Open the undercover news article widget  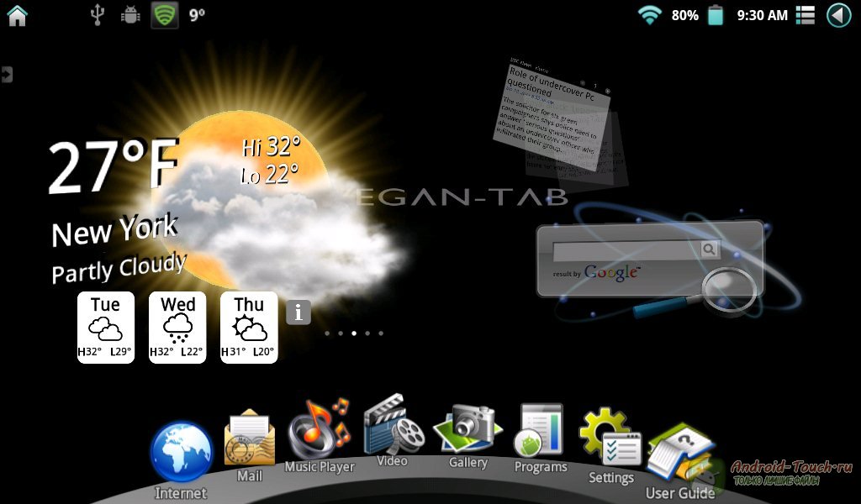(x=555, y=118)
